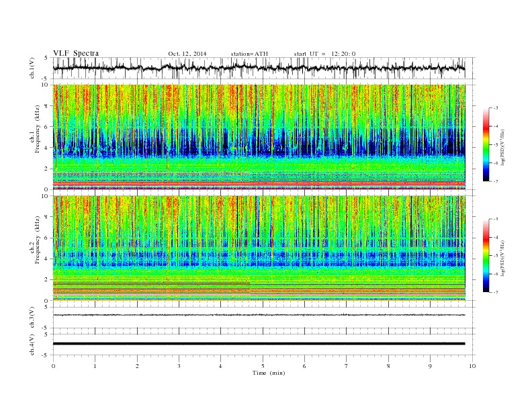Click the "-5" label on lower color bar
Screen dimensions: 532x411
[495, 256]
